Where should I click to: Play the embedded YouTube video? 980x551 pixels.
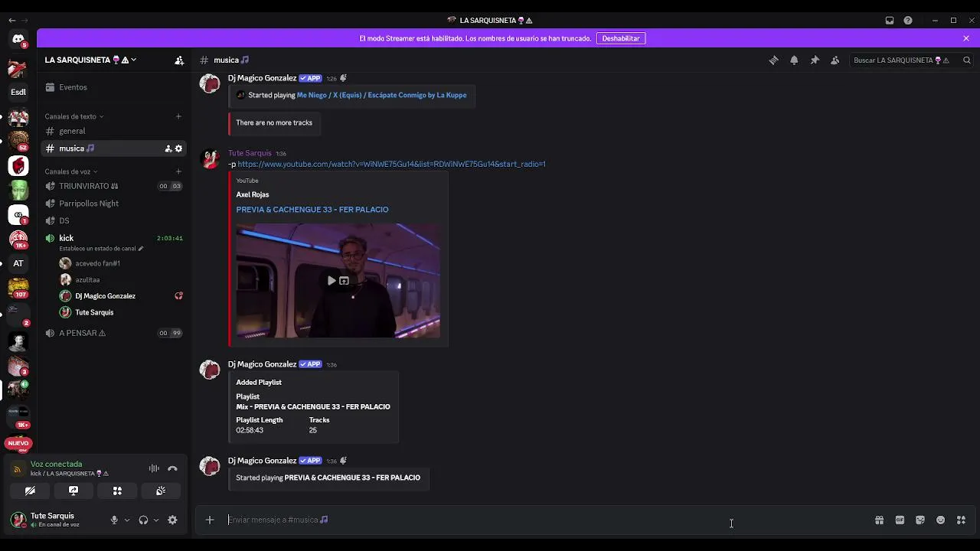pyautogui.click(x=332, y=281)
